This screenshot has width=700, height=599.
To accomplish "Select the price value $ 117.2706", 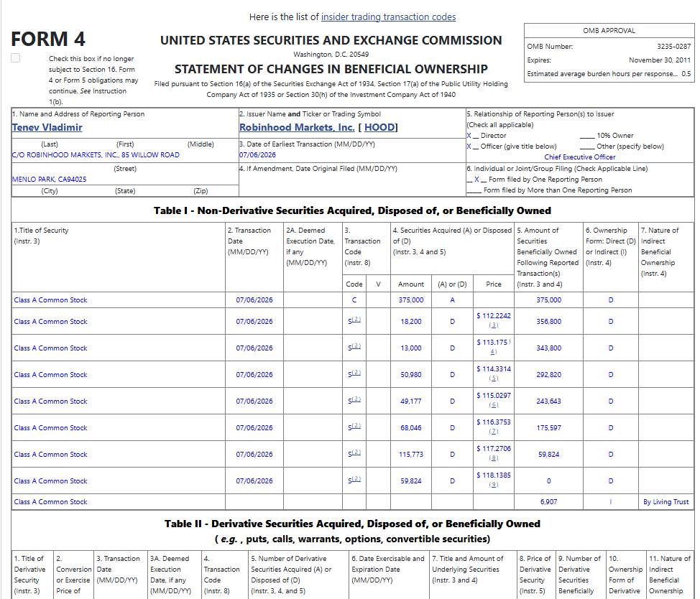I will tap(493, 449).
